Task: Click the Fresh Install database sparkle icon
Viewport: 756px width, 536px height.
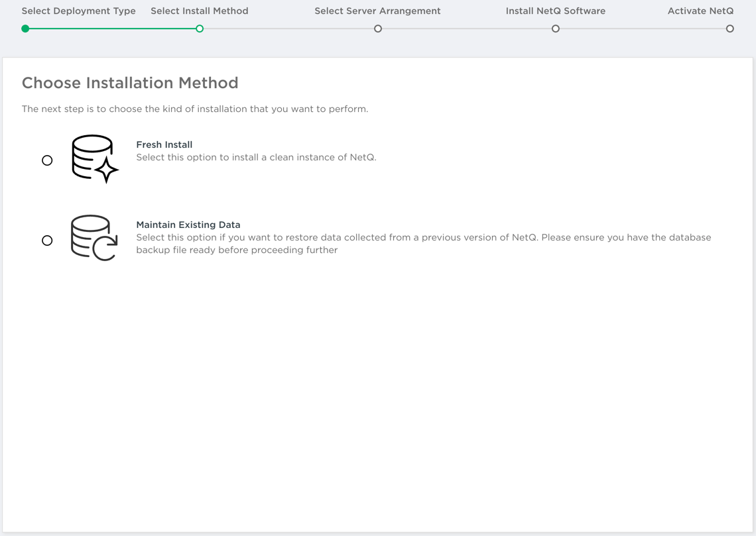Action: pyautogui.click(x=94, y=158)
